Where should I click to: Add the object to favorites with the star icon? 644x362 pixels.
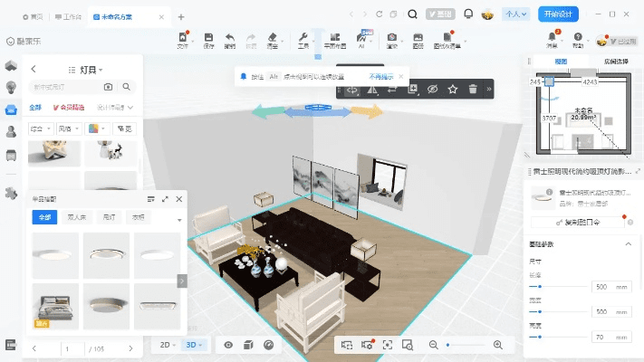coord(453,89)
